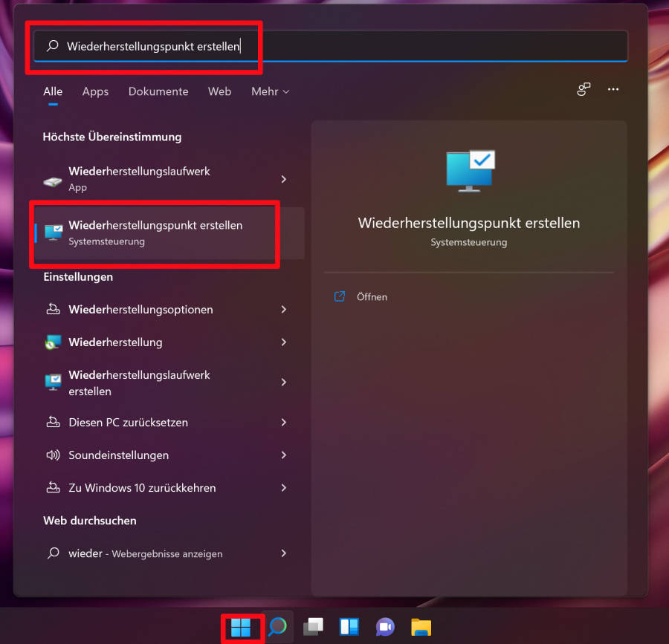Viewport: 669px width, 644px height.
Task: Expand arrow next to Soundeinstellungen
Action: (x=284, y=455)
